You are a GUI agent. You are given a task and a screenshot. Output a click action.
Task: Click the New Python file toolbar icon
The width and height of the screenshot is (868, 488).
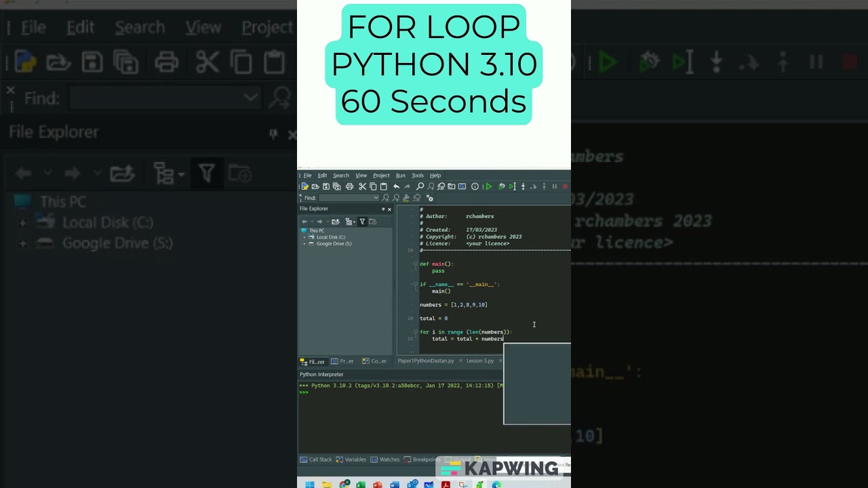pos(304,186)
